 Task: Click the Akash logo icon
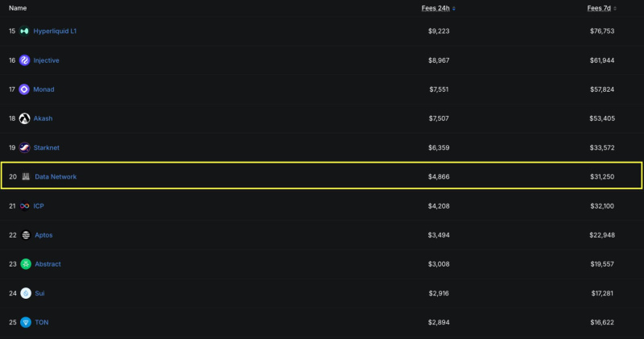click(x=24, y=118)
